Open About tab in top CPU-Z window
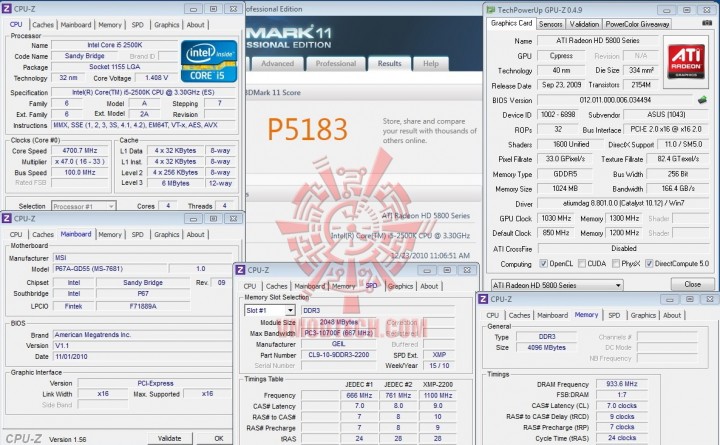 [195, 25]
